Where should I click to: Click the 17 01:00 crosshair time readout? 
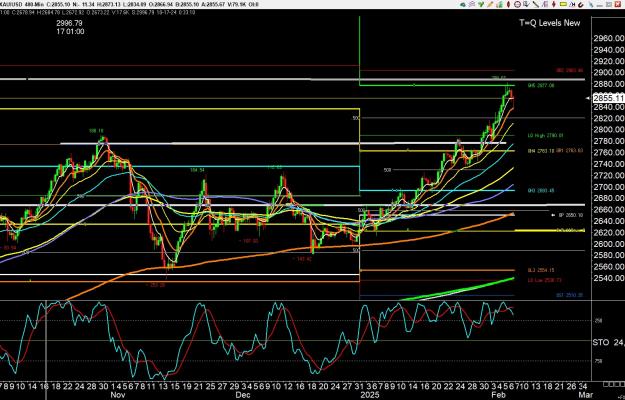pyautogui.click(x=71, y=31)
